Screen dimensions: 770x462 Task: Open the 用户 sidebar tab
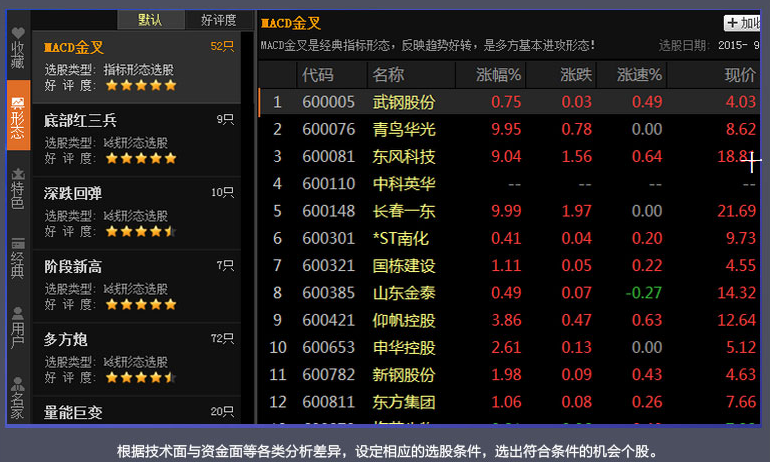18,327
